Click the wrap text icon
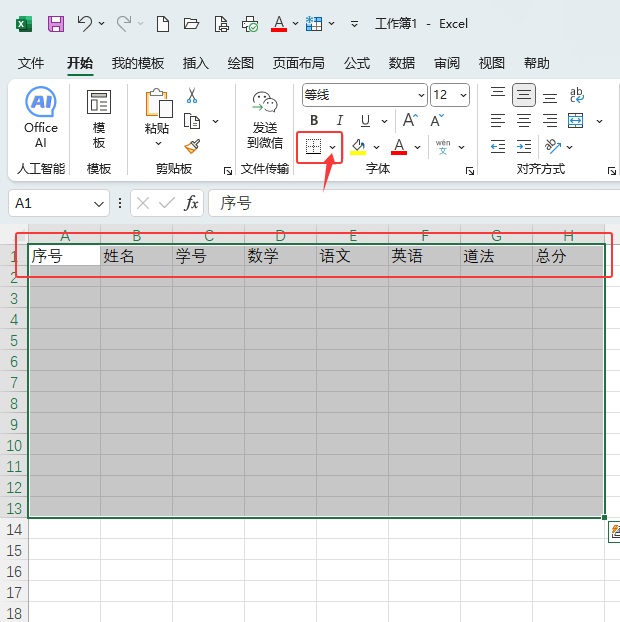620x622 pixels. [x=576, y=95]
